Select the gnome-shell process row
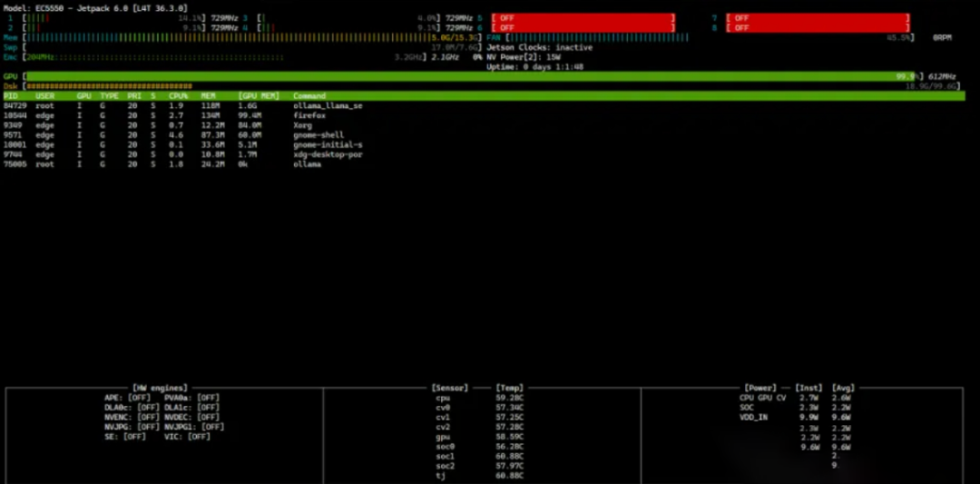The width and height of the screenshot is (980, 484). [171, 135]
